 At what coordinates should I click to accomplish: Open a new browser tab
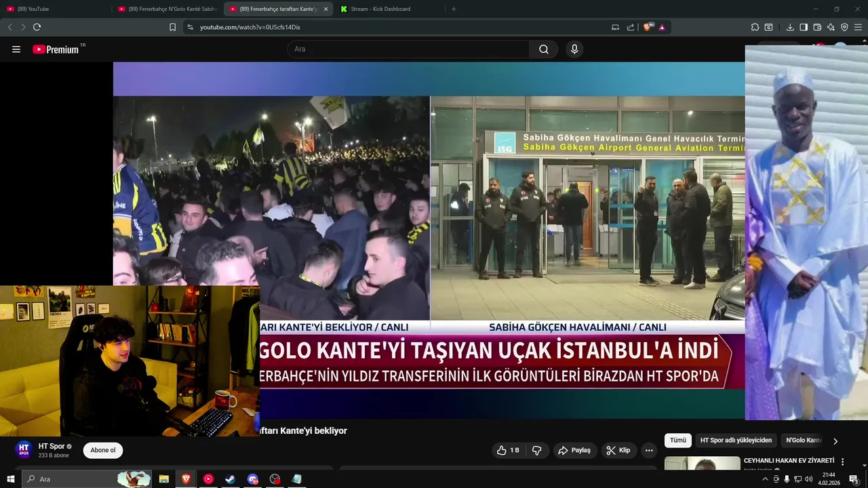(454, 9)
